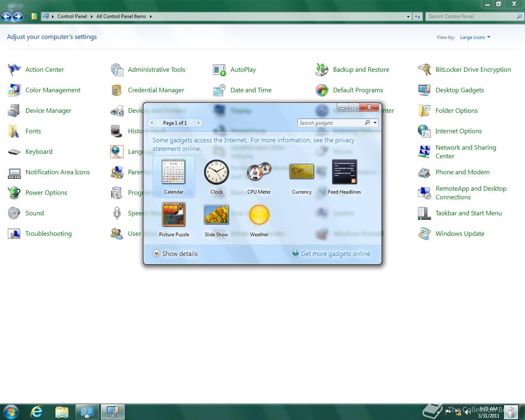Click Control Panel in breadcrumb path
Image resolution: width=525 pixels, height=420 pixels.
tap(72, 16)
